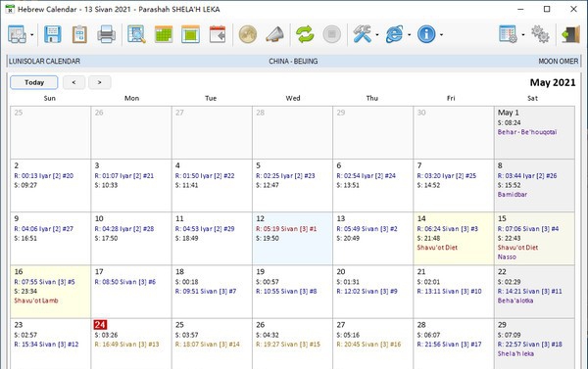Open the calendar settings list icon

pyautogui.click(x=508, y=34)
